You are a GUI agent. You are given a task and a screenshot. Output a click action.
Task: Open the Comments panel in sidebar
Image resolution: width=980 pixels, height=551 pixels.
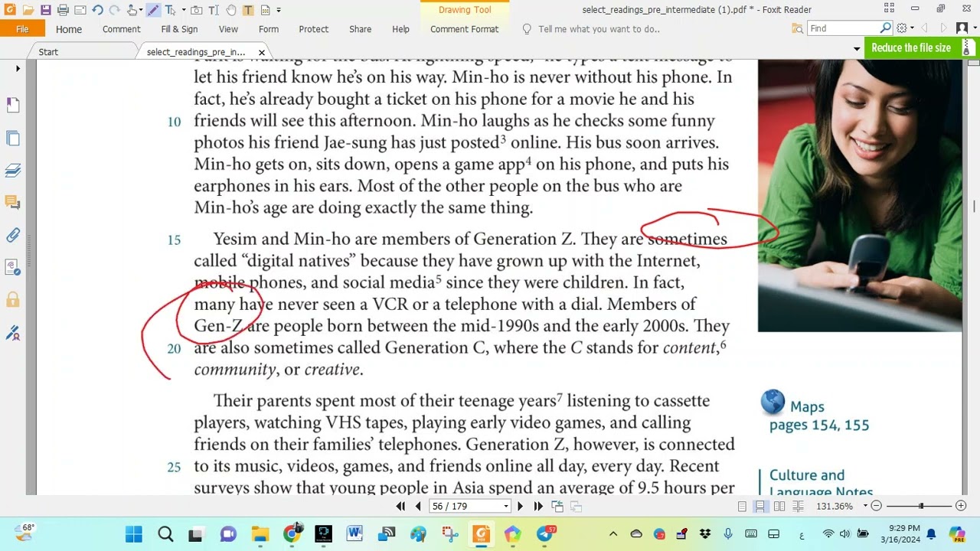click(x=13, y=202)
